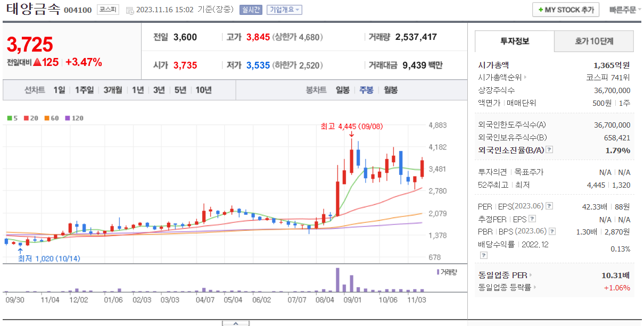This screenshot has width=644, height=326.
Task: Click arrow icon next to 시가총액순위
Action: (525, 77)
